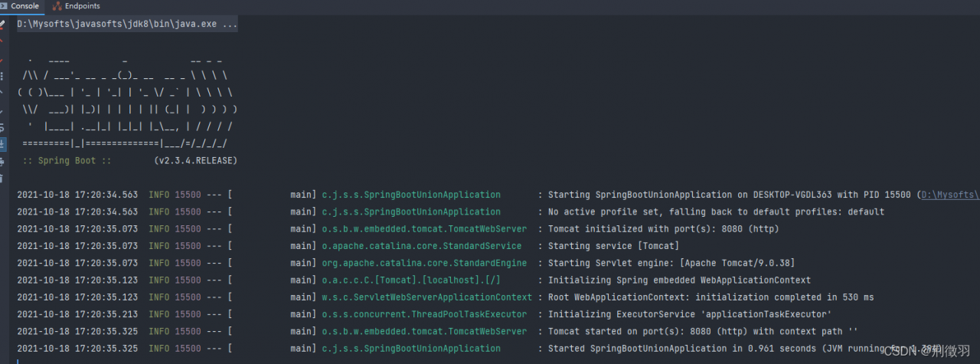This screenshot has height=364, width=980.
Task: Open the Endpoints tab
Action: (x=82, y=6)
